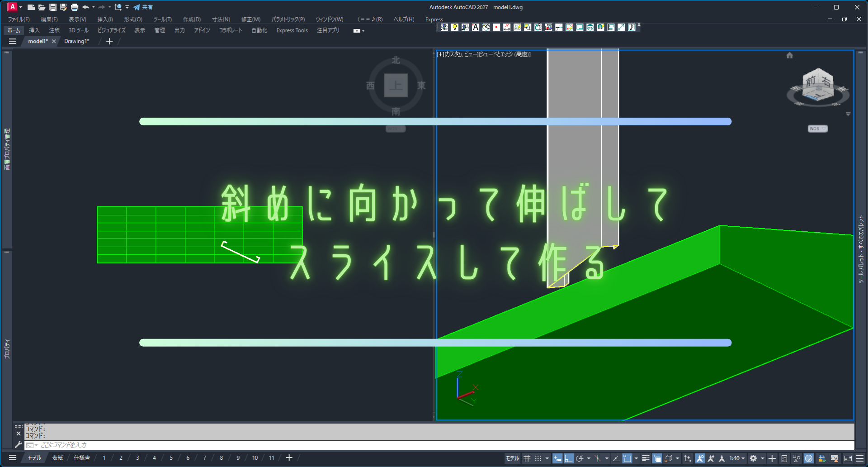868x467 pixels.
Task: Click the command line input field
Action: point(407,445)
